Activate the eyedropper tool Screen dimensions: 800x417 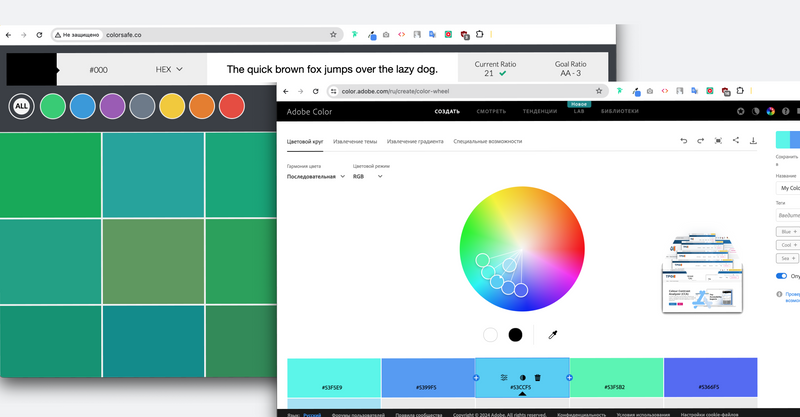click(553, 335)
